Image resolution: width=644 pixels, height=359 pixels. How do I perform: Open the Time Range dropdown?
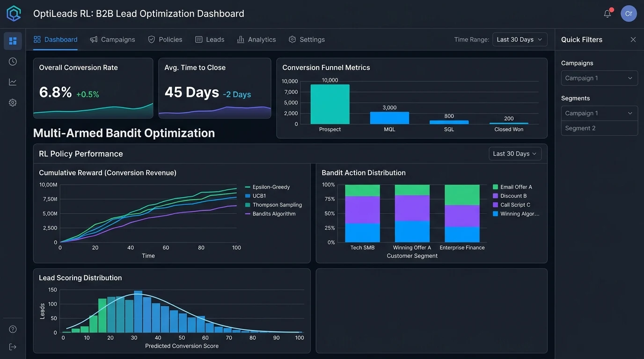point(520,40)
